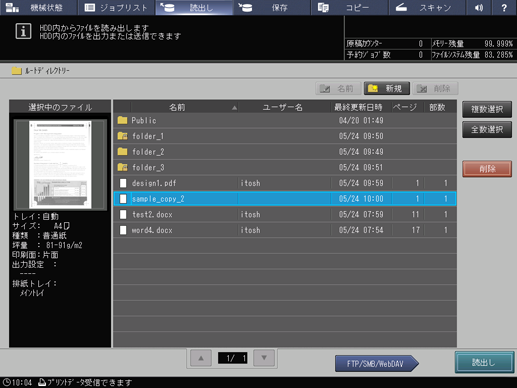Go to previous page with up arrow
517x388 pixels.
click(201, 358)
